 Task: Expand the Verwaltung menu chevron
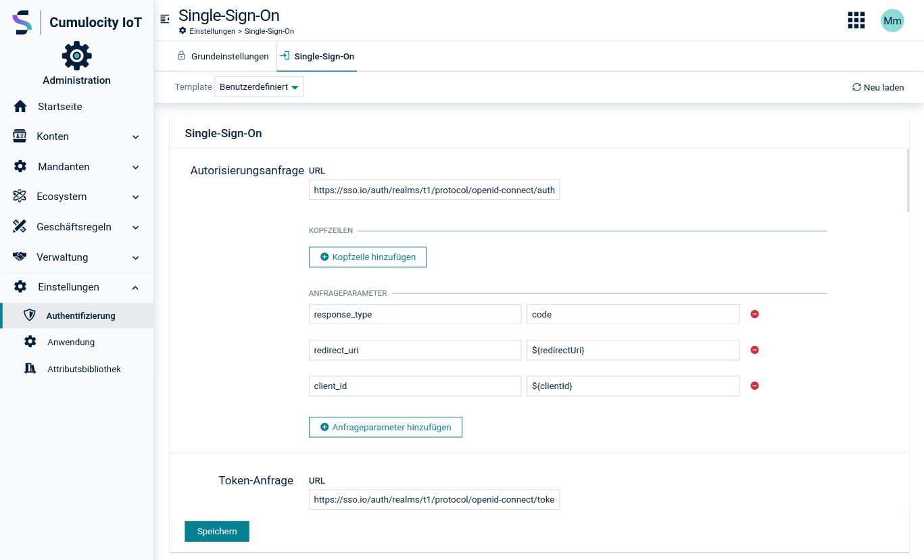[x=136, y=258]
